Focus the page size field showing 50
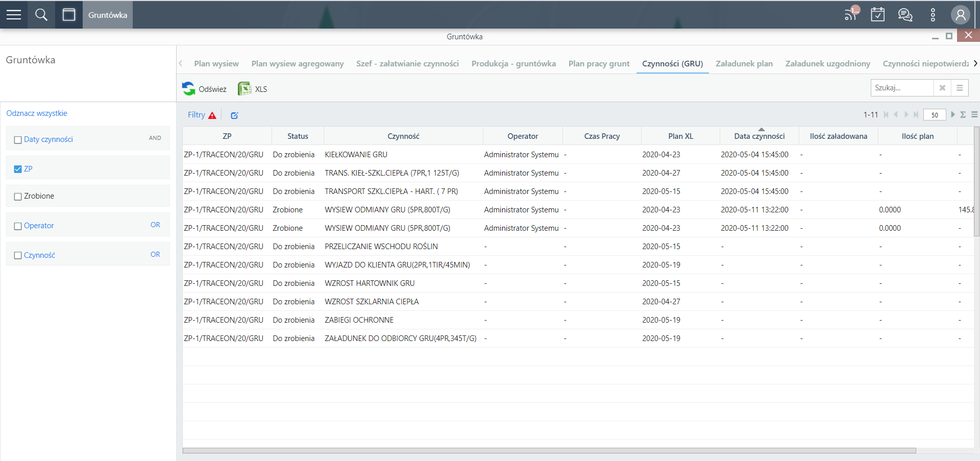 coord(935,115)
